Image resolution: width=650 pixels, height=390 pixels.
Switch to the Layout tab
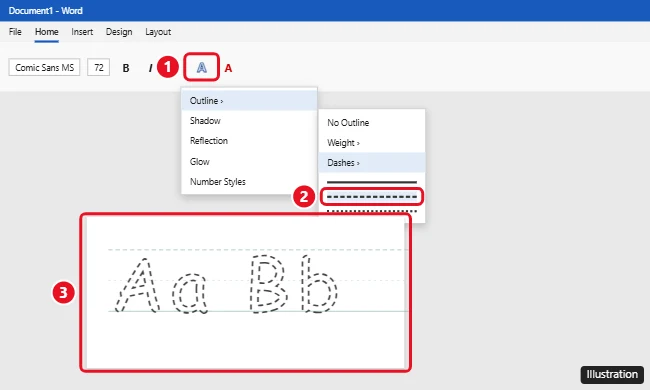coord(158,32)
